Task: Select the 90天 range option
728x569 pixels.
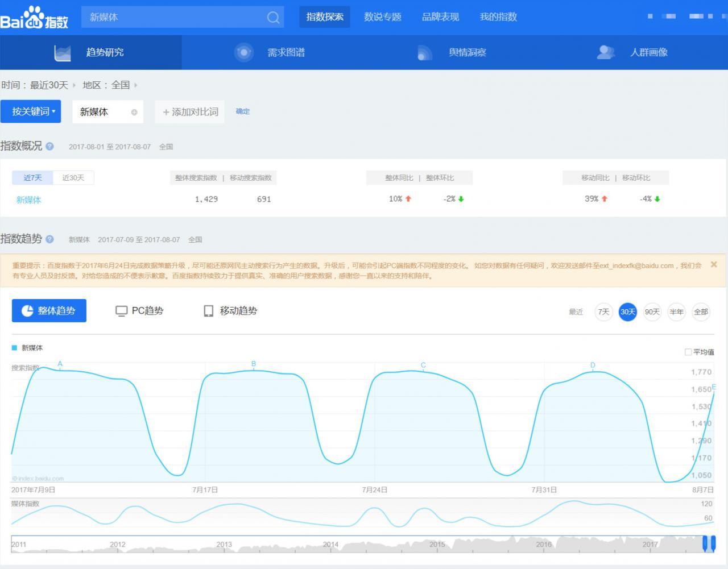Action: (652, 312)
